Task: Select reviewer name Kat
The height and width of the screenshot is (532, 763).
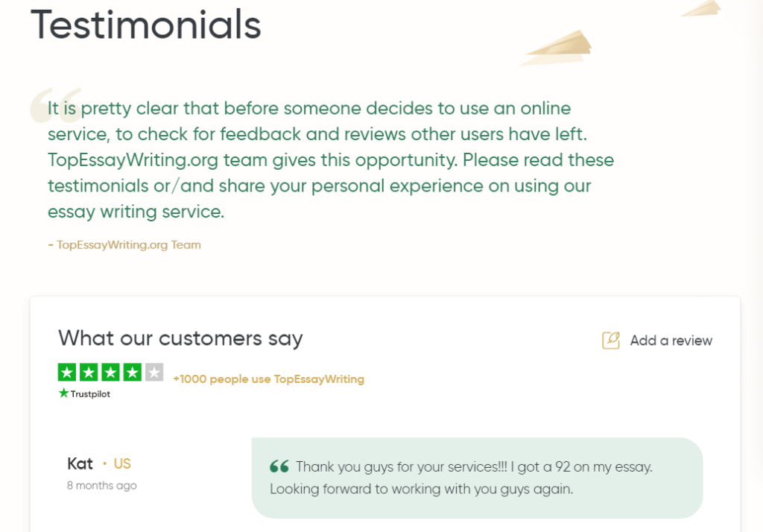Action: click(80, 463)
